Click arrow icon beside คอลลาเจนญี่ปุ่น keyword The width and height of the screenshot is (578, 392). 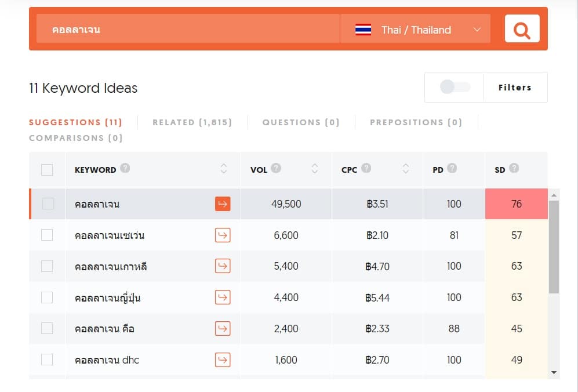[x=223, y=297]
